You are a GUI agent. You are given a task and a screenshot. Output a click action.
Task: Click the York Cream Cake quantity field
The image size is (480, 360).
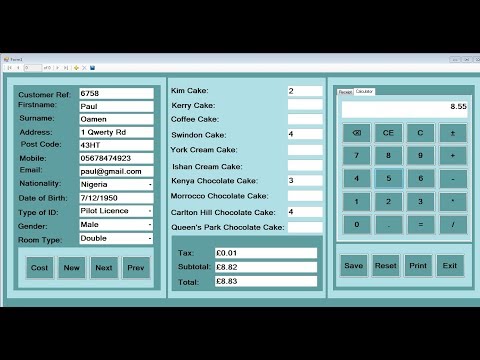point(305,150)
